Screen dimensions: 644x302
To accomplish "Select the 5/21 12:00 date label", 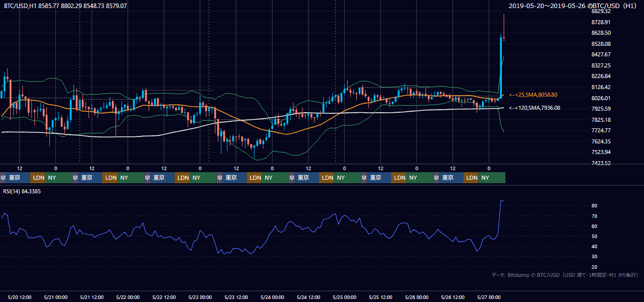I will click(x=92, y=297).
